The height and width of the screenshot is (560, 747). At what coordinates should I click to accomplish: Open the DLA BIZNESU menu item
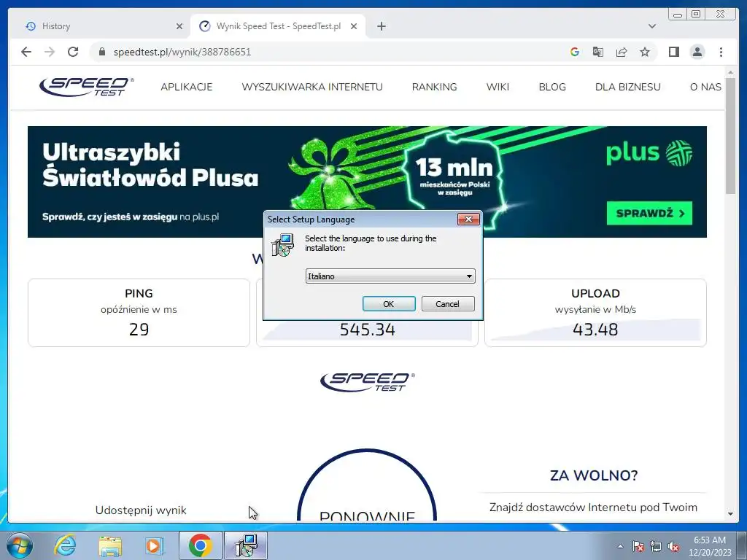628,87
